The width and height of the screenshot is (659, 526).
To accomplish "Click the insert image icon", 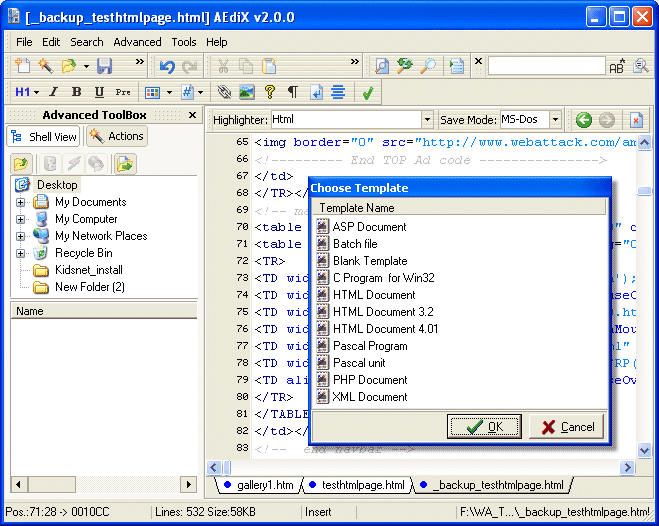I will [x=247, y=92].
